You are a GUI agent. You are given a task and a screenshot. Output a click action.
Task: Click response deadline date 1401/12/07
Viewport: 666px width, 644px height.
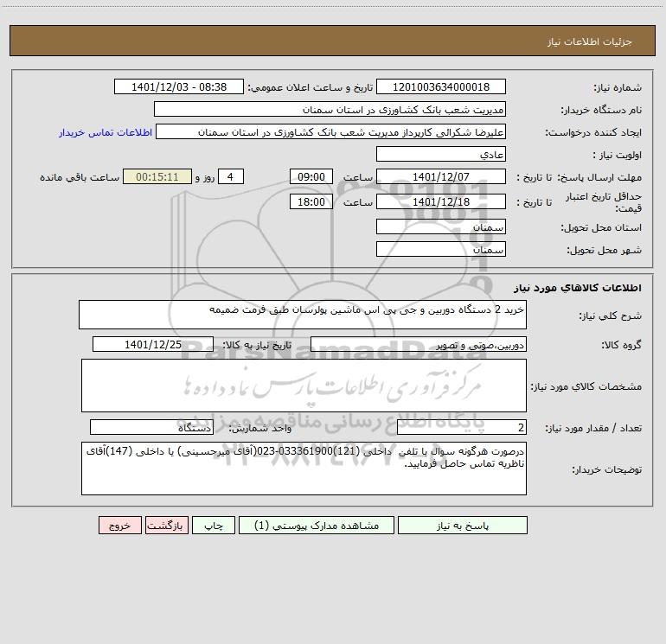point(441,176)
